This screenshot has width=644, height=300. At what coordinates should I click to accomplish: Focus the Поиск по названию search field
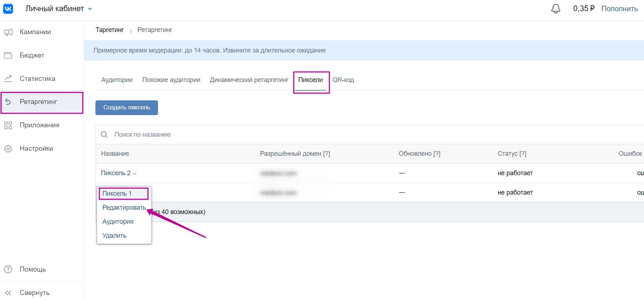(x=370, y=135)
